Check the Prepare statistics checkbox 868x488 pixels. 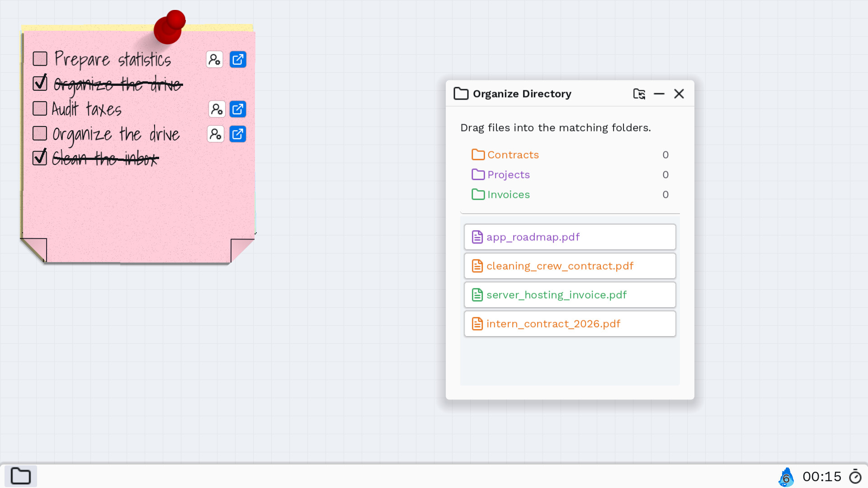[x=40, y=59]
